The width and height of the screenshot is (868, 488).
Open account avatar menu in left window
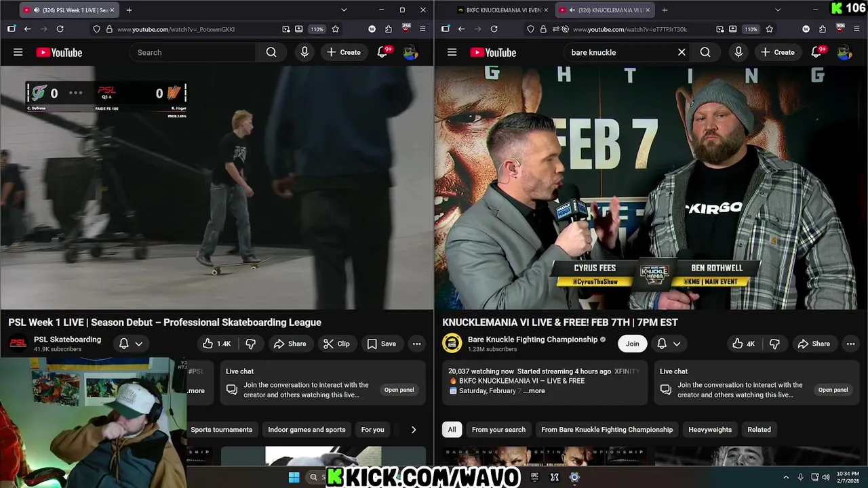(410, 52)
